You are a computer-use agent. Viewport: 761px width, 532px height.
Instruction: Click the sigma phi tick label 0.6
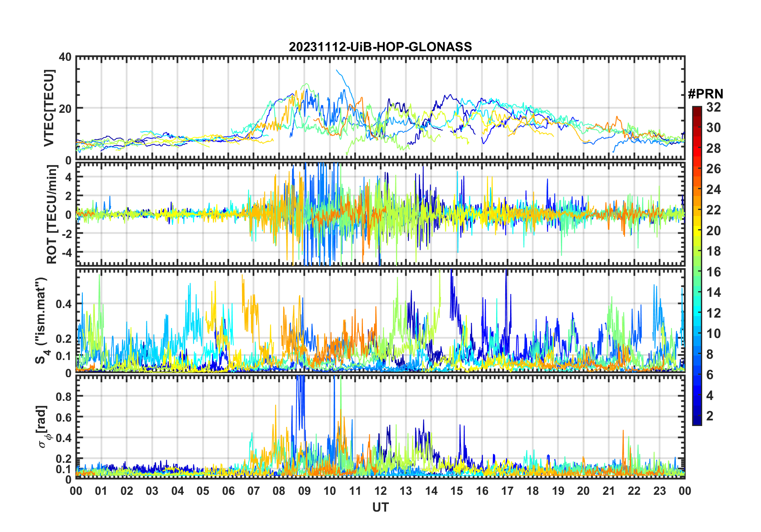click(64, 417)
